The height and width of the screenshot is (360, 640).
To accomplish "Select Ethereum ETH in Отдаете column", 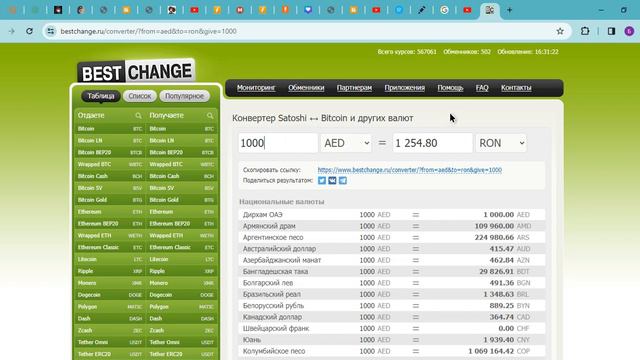I will [110, 212].
